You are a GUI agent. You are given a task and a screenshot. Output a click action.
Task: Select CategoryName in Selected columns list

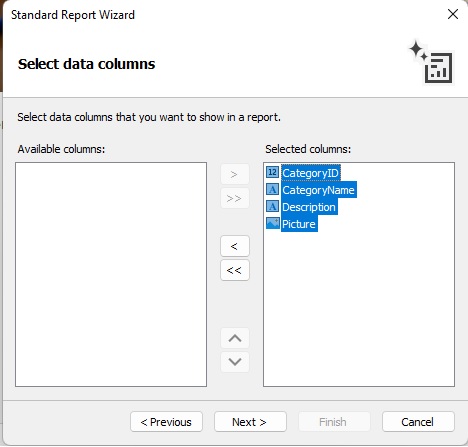coord(319,190)
